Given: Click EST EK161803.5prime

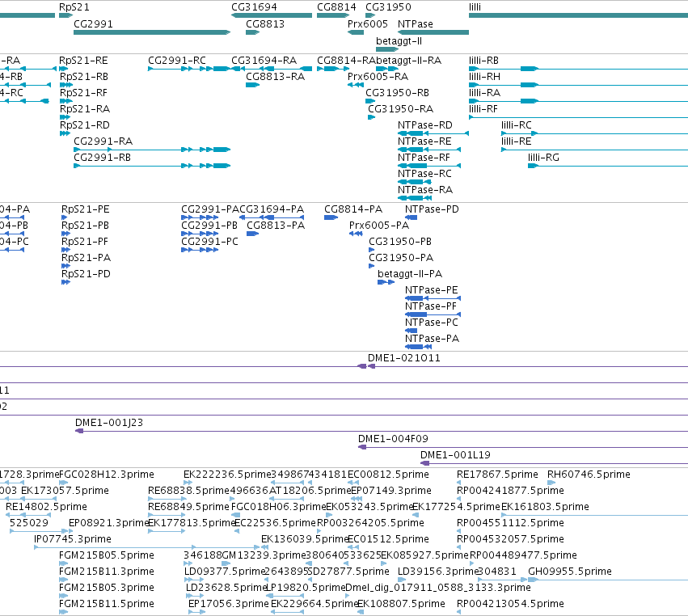Looking at the screenshot, I should [545, 507].
